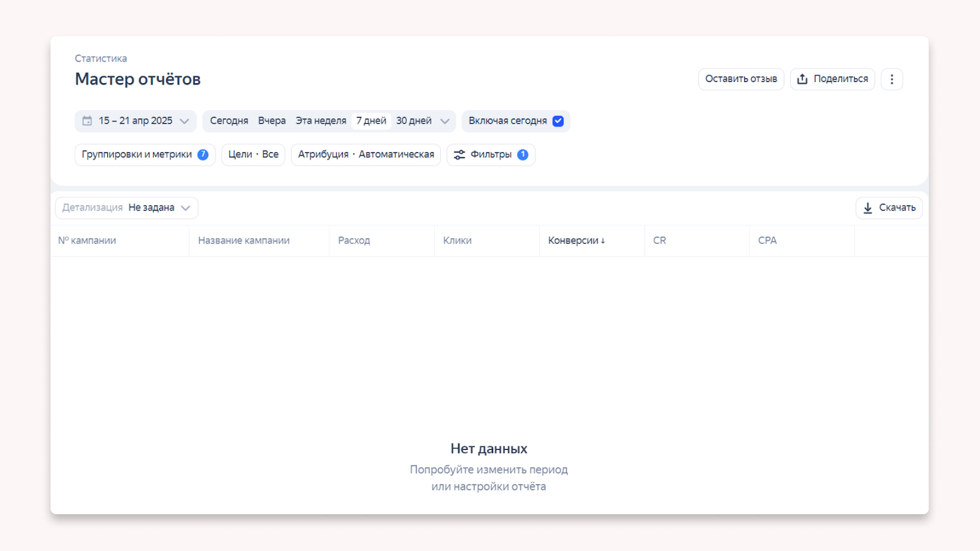Viewport: 980px width, 551px height.
Task: Open Цели · Все goals selector
Action: tap(254, 155)
